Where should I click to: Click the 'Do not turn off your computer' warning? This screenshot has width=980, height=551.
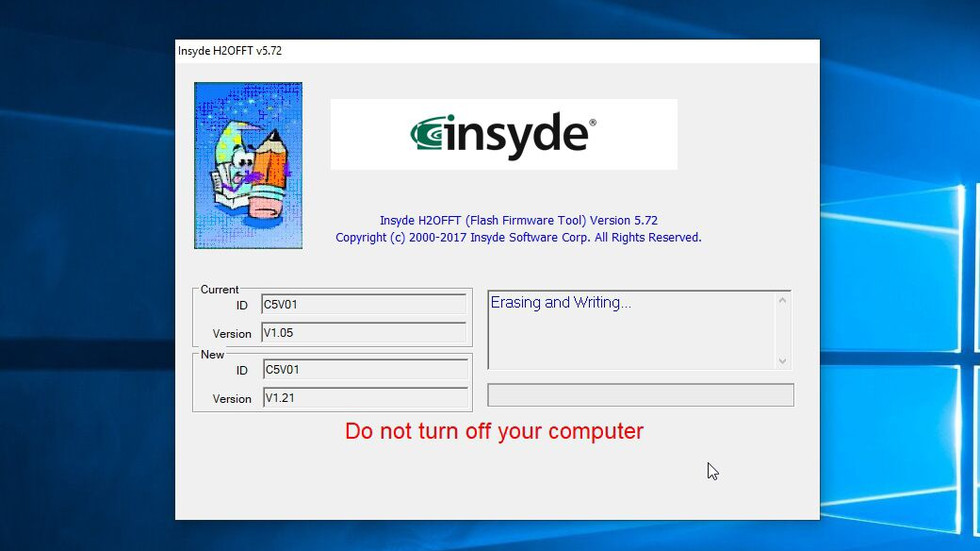pyautogui.click(x=494, y=431)
